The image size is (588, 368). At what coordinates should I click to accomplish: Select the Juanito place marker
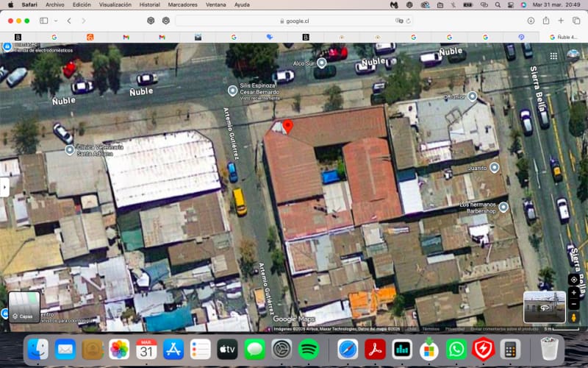[495, 168]
